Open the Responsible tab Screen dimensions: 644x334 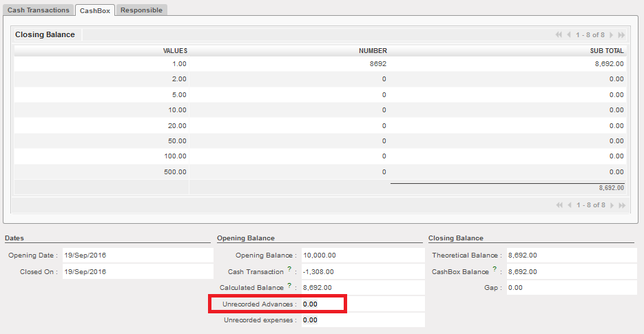pos(141,10)
